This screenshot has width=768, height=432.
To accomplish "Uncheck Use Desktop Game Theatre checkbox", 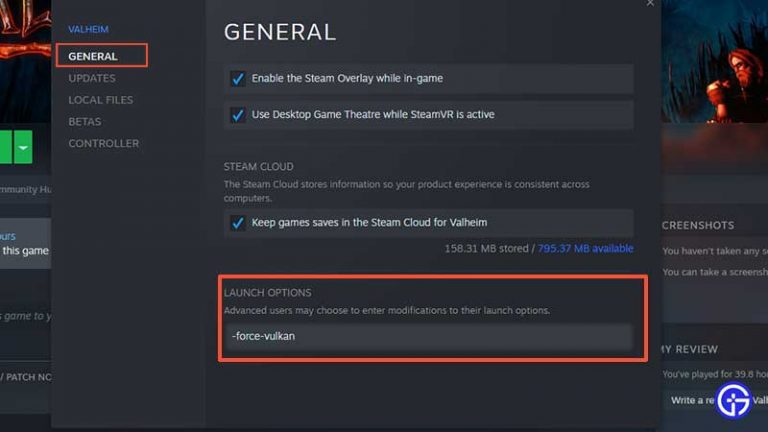I will (x=238, y=114).
